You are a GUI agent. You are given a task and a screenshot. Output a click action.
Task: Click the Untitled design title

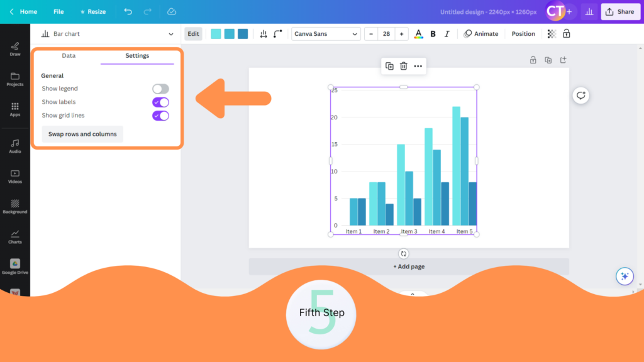coord(488,12)
